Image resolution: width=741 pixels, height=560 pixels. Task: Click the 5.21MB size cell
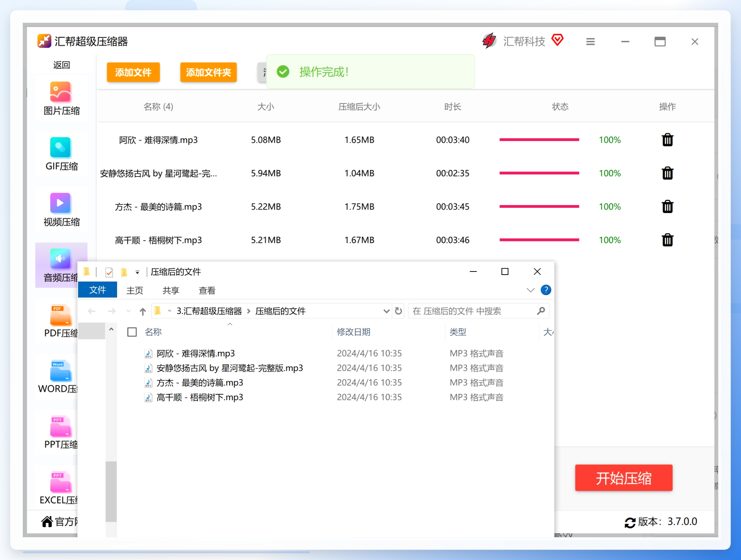pyautogui.click(x=266, y=240)
